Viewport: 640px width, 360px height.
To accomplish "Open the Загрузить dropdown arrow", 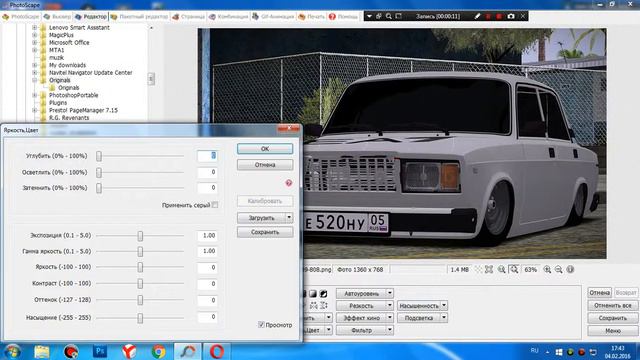I will (x=289, y=218).
